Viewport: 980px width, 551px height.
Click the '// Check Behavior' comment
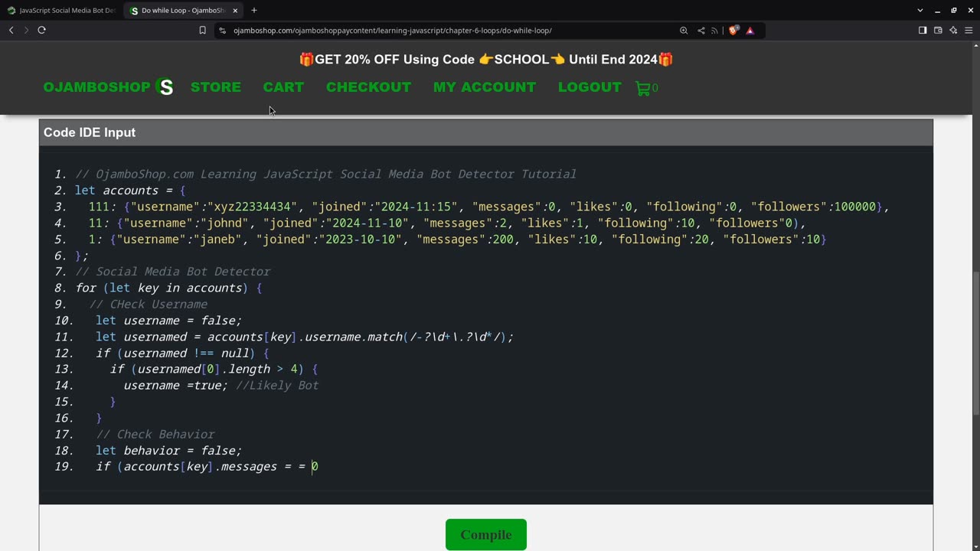155,434
